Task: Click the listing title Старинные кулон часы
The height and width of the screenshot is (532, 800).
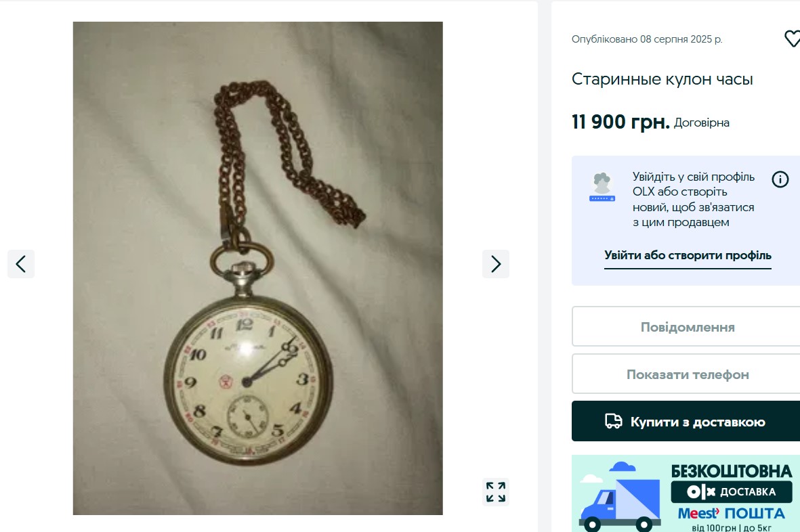Action: (x=662, y=79)
